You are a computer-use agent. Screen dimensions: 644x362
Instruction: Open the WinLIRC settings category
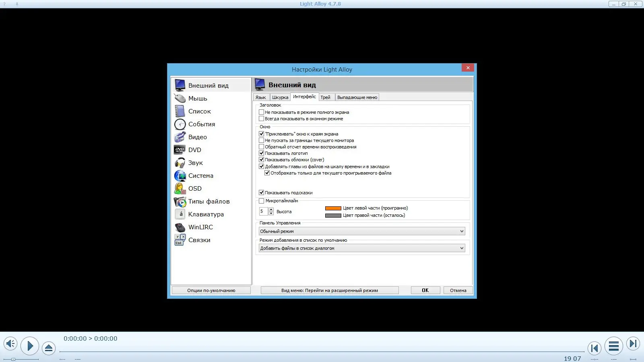click(x=211, y=227)
